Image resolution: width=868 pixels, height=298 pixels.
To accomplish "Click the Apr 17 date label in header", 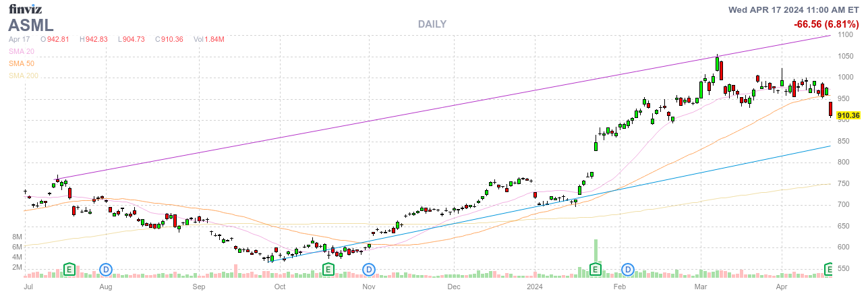I will (x=19, y=39).
